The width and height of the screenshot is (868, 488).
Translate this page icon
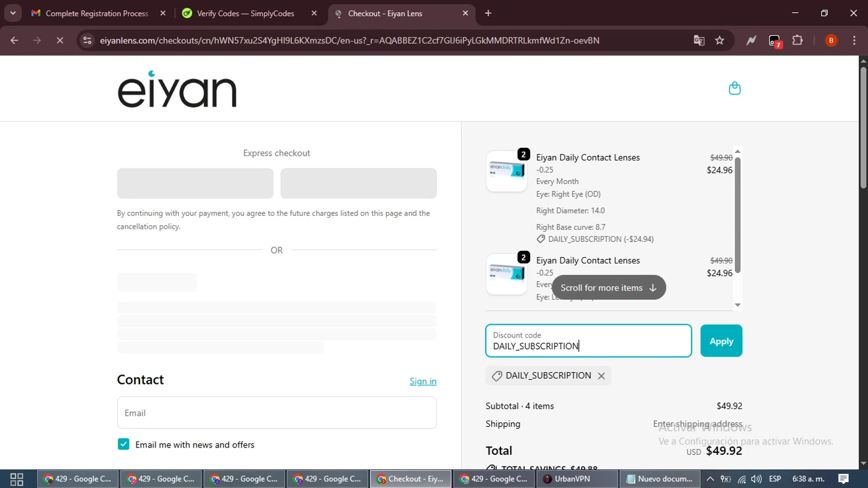click(x=699, y=41)
